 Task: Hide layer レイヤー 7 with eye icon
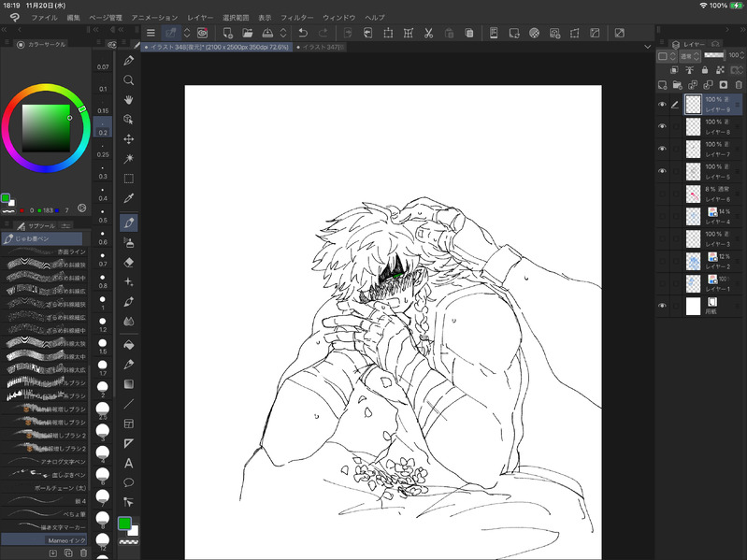click(x=662, y=149)
